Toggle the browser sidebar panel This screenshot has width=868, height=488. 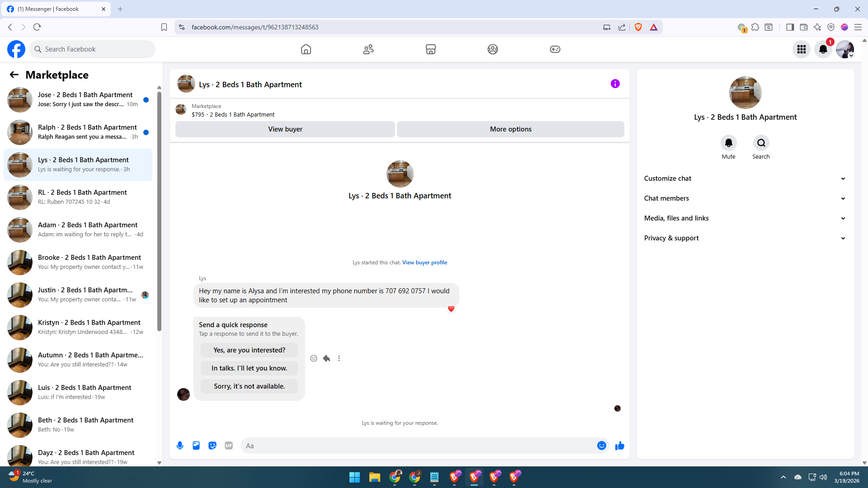point(790,27)
